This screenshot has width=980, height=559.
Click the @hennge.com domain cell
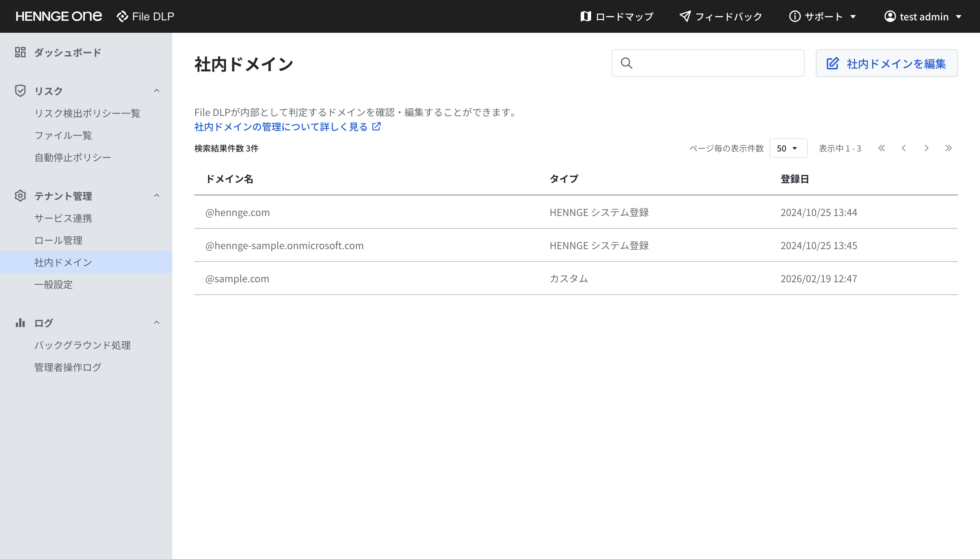238,212
